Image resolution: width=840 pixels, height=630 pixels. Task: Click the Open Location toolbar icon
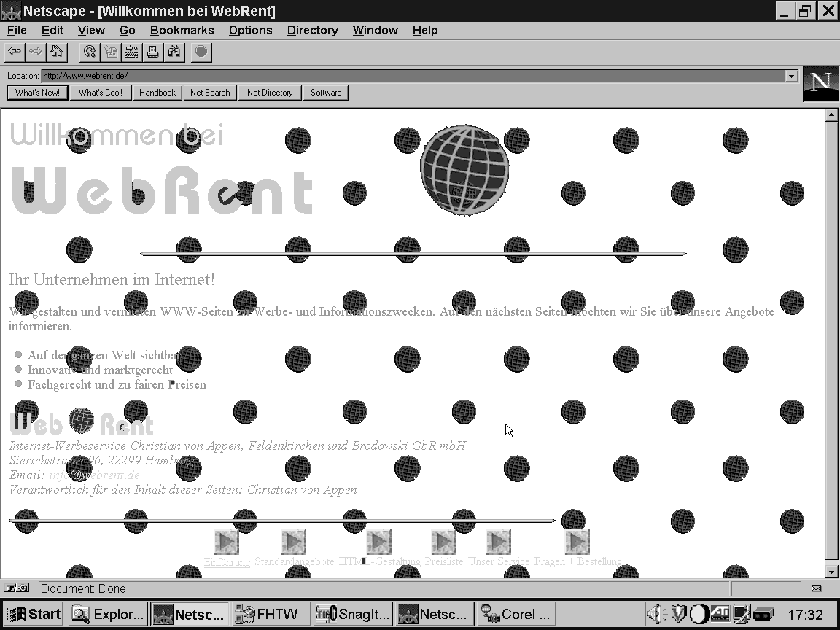(x=132, y=52)
